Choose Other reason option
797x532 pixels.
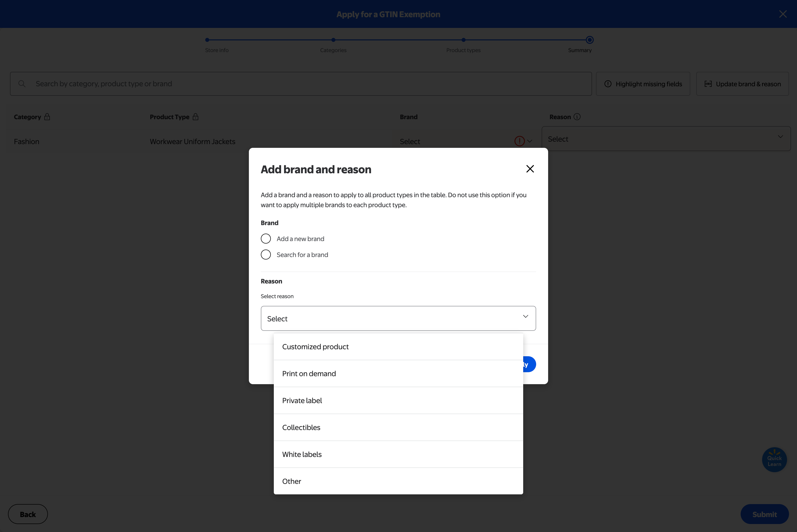pyautogui.click(x=398, y=481)
